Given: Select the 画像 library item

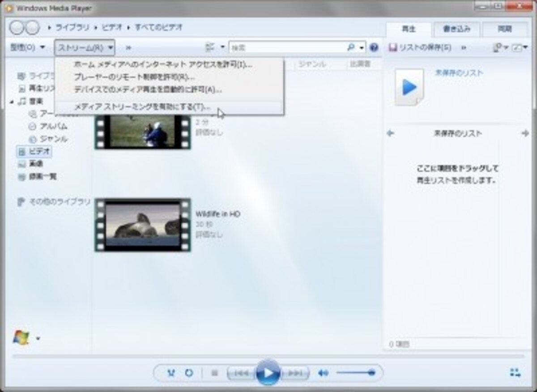Looking at the screenshot, I should coord(31,164).
